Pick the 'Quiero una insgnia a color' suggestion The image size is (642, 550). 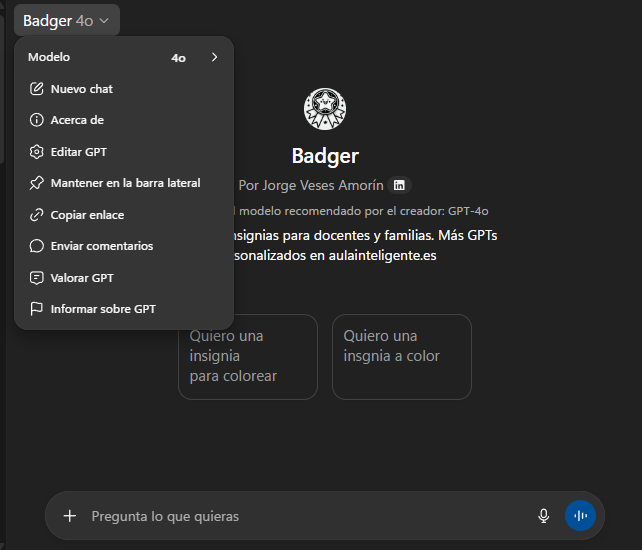coord(402,357)
